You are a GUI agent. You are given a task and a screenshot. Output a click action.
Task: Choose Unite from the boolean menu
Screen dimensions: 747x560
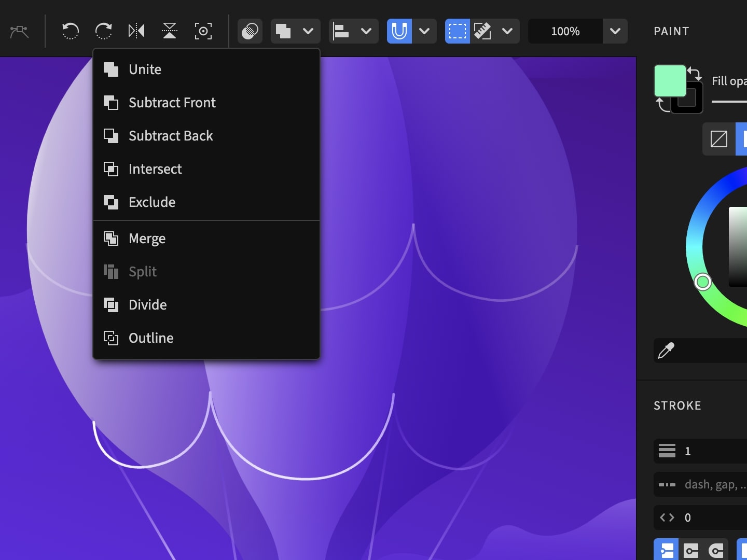click(206, 69)
